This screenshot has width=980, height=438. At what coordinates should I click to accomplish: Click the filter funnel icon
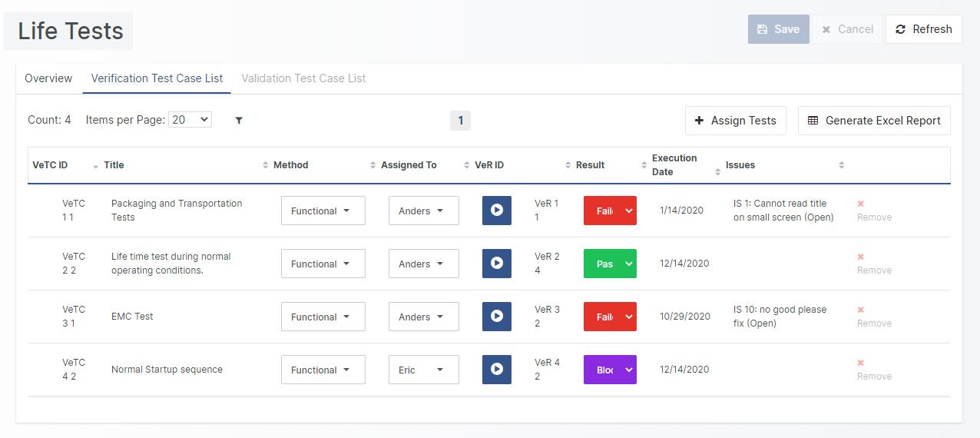(x=239, y=121)
